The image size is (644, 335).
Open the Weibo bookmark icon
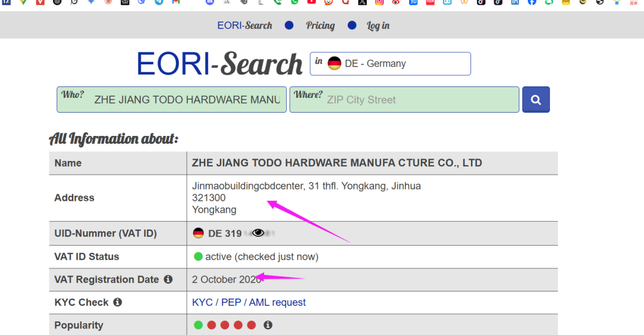396,2
